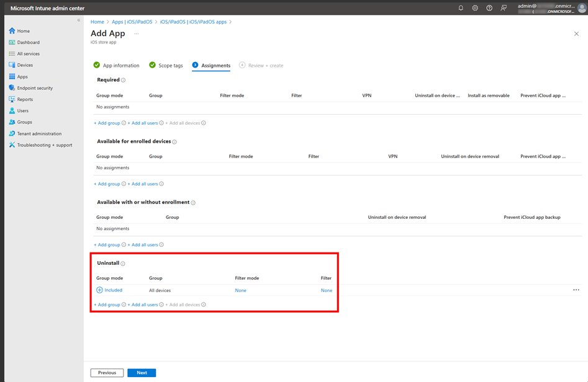588x382 pixels.
Task: Click the Next button
Action: pyautogui.click(x=142, y=373)
